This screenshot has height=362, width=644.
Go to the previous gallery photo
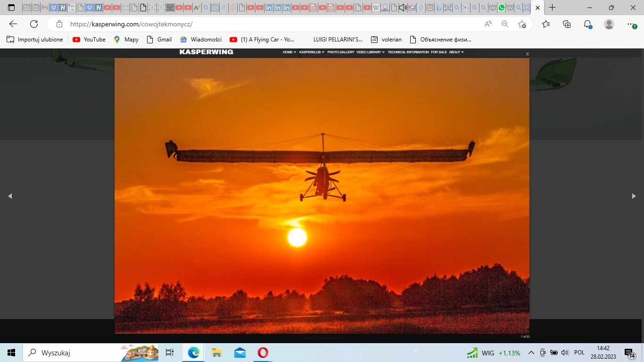tap(10, 196)
